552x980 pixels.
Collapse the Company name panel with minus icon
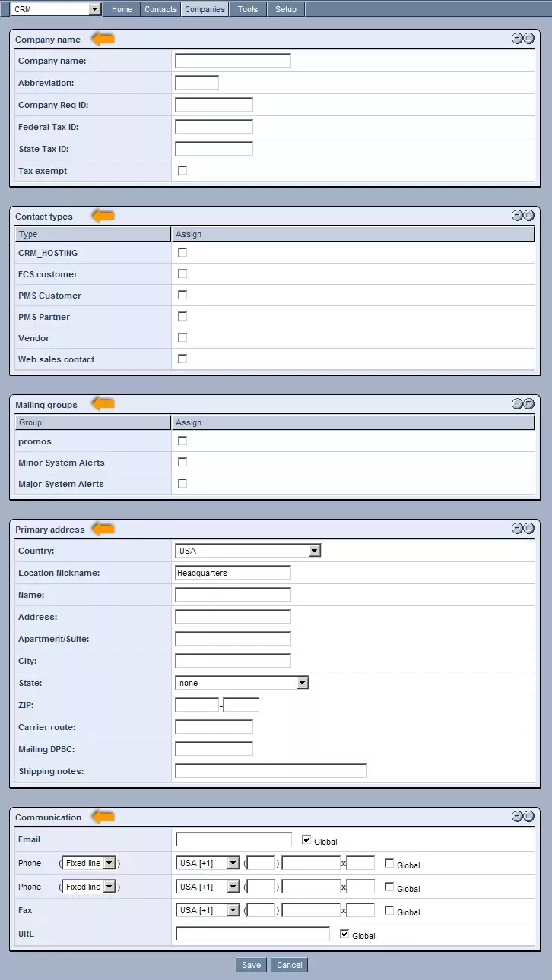click(517, 38)
